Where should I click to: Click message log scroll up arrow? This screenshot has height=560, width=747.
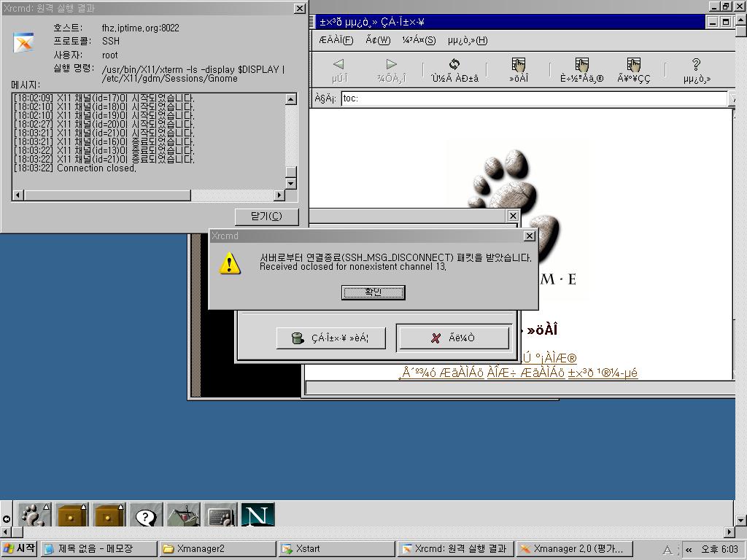click(x=291, y=99)
